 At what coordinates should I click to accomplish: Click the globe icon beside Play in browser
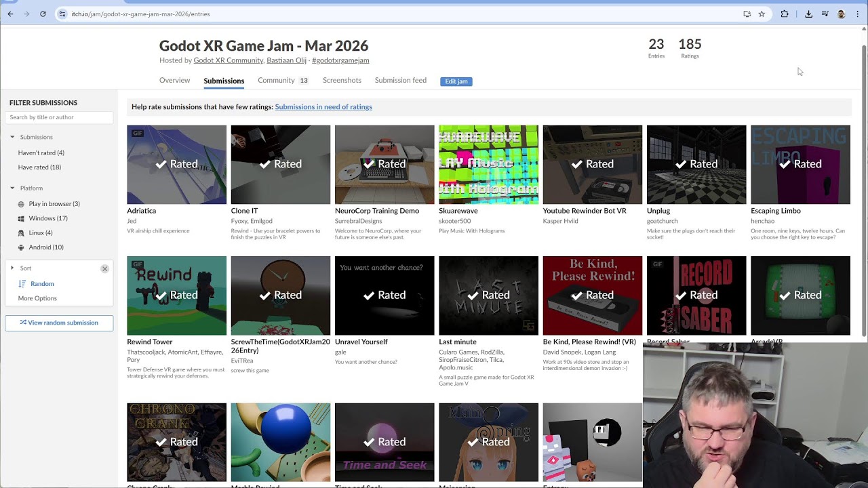click(21, 204)
